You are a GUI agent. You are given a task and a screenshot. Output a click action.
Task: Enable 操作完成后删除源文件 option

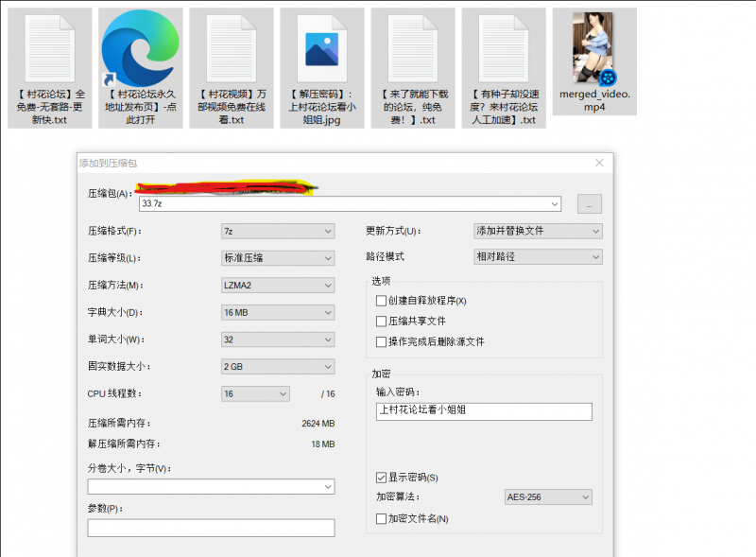pyautogui.click(x=382, y=342)
